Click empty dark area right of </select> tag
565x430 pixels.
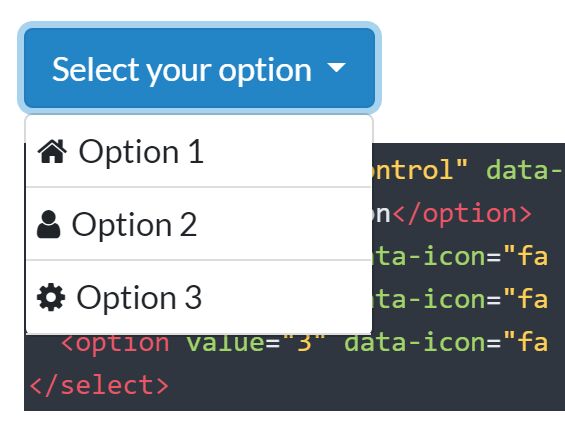[x=360, y=386]
